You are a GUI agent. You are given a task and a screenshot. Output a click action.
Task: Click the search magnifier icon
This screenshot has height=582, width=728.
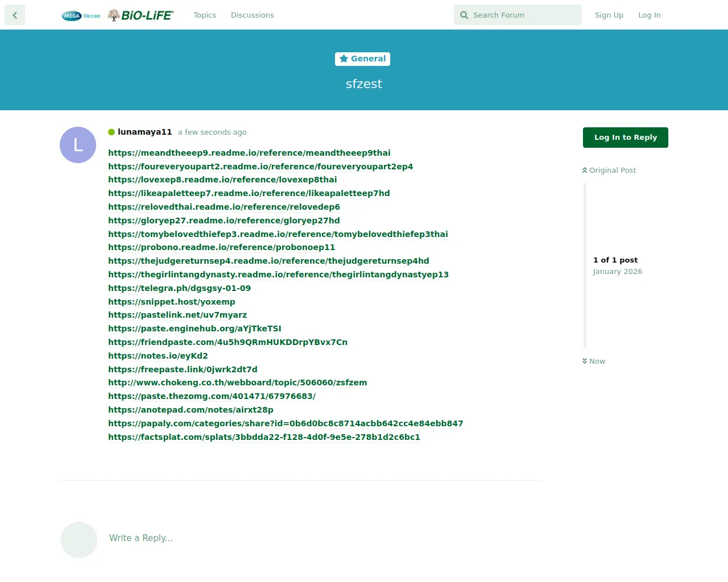[x=464, y=15]
